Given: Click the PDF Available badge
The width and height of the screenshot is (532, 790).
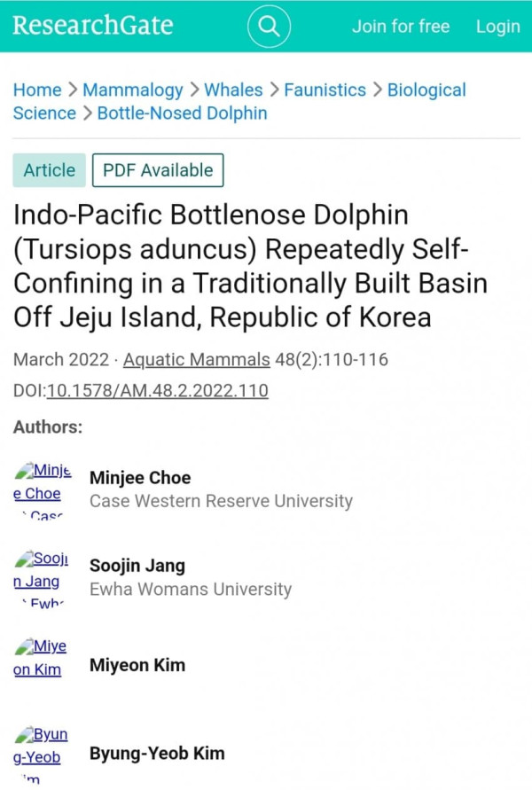Looking at the screenshot, I should pyautogui.click(x=158, y=170).
